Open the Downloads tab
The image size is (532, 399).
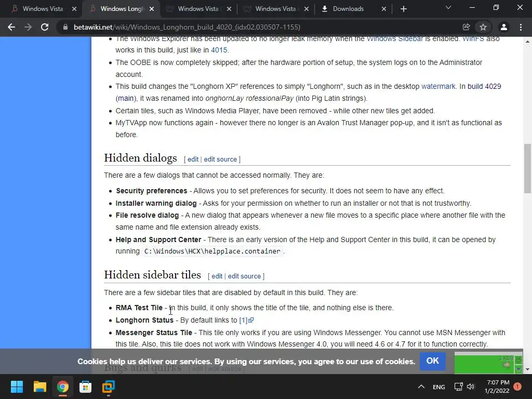[x=349, y=9]
